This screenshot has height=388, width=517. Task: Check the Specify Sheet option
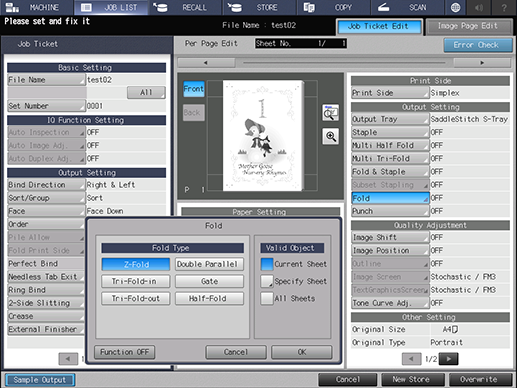(267, 281)
